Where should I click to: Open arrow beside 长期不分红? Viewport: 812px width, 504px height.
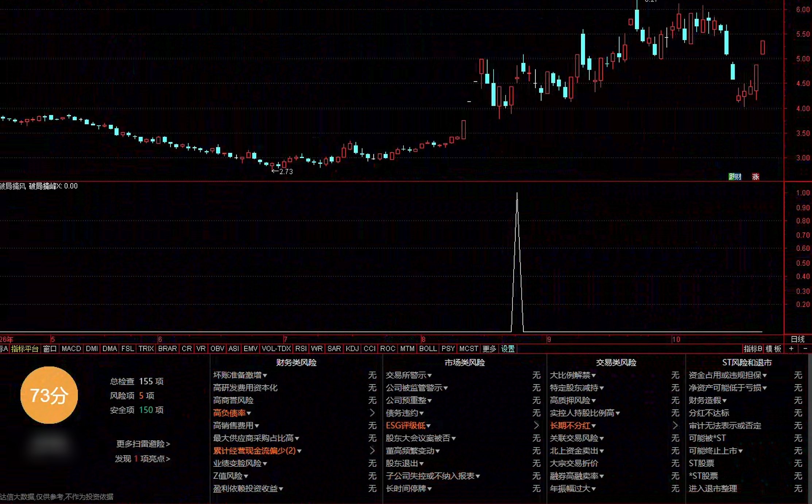coord(675,425)
